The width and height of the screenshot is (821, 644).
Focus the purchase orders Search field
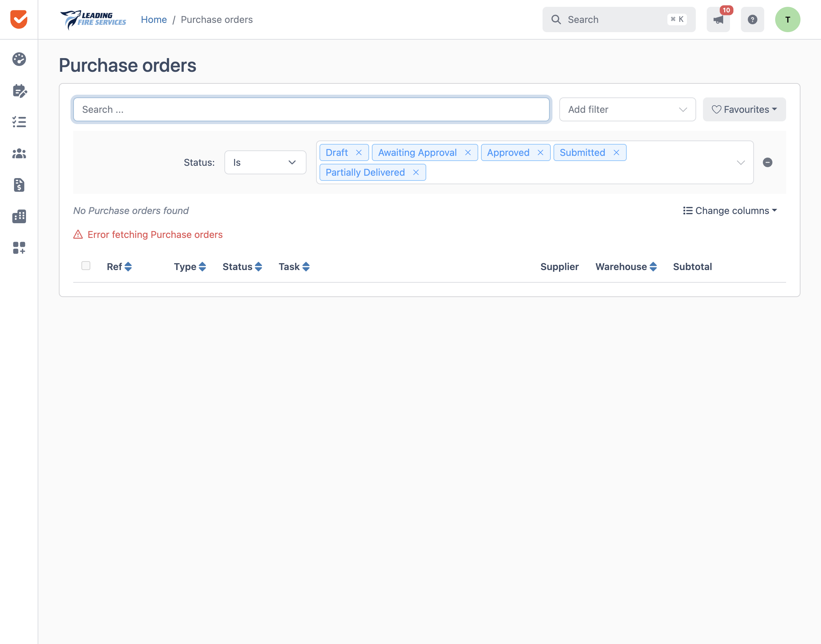point(311,109)
